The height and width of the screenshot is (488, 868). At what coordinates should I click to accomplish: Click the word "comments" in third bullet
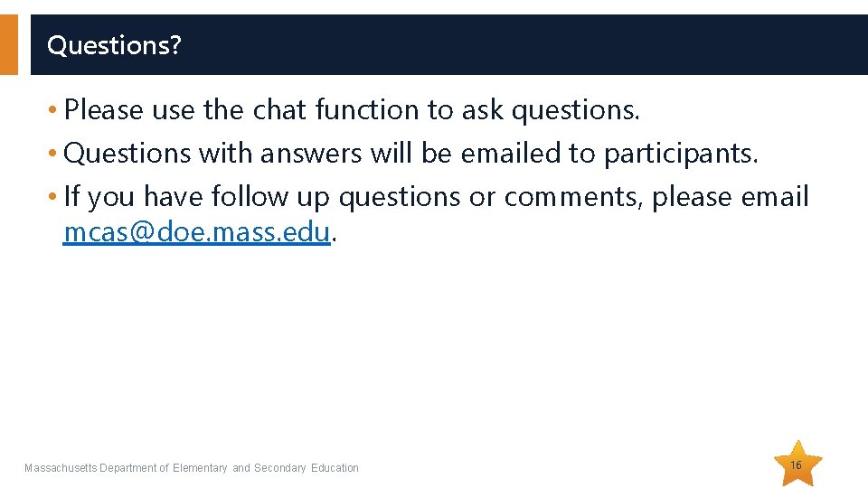[x=571, y=198]
